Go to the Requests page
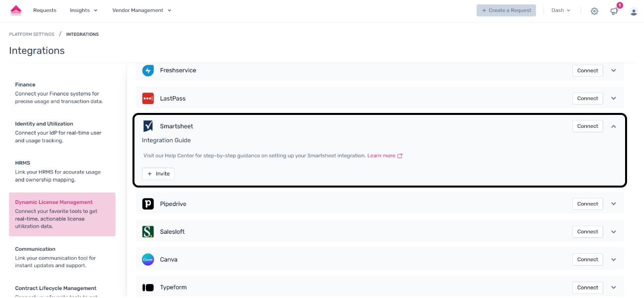The width and height of the screenshot is (644, 298). coord(45,10)
